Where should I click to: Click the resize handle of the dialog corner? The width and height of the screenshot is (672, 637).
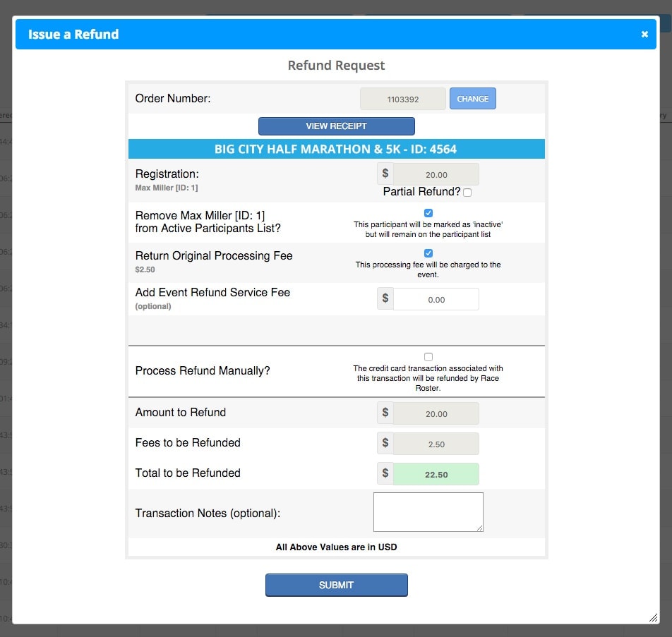(653, 617)
